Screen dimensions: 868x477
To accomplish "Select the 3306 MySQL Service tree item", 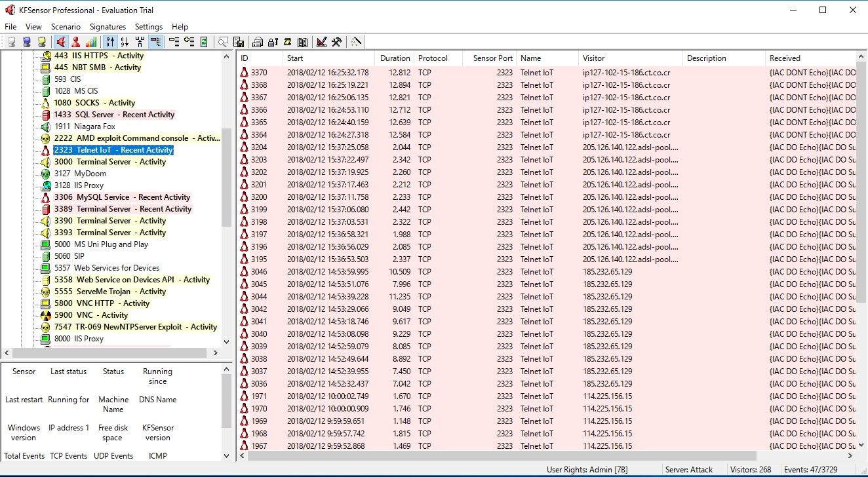I will pos(122,197).
